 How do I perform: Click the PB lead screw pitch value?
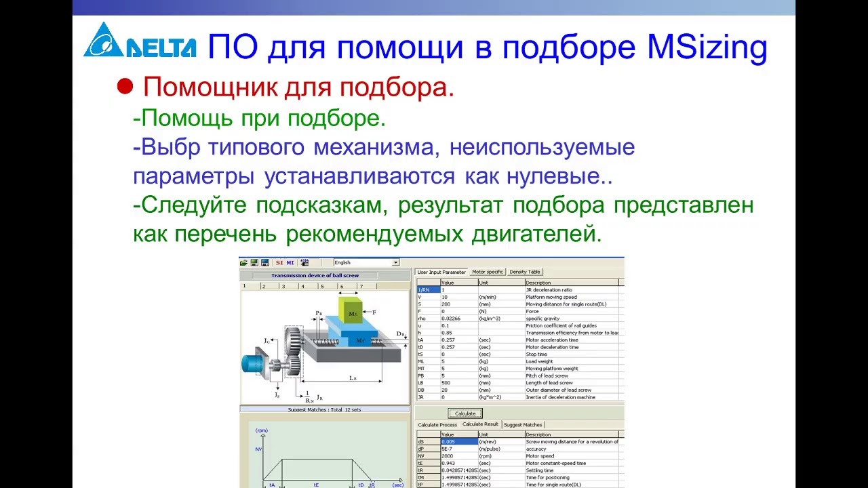coord(459,375)
